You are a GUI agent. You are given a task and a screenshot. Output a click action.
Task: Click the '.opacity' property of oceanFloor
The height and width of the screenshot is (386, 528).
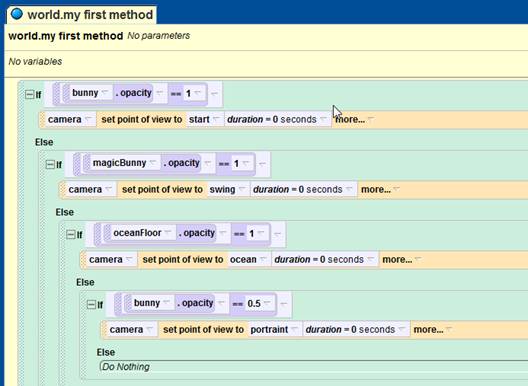pos(196,233)
